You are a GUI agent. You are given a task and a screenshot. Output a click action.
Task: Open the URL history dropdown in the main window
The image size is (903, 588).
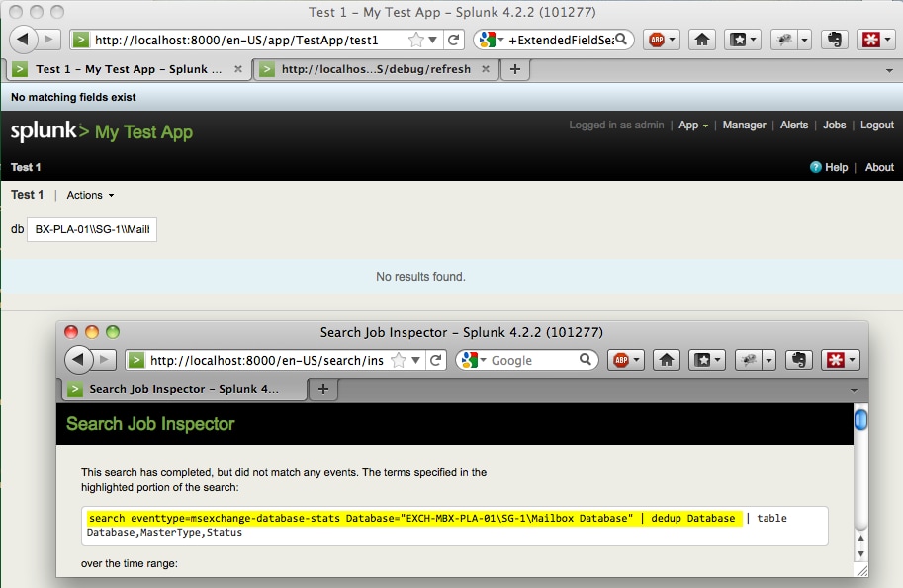pos(432,40)
